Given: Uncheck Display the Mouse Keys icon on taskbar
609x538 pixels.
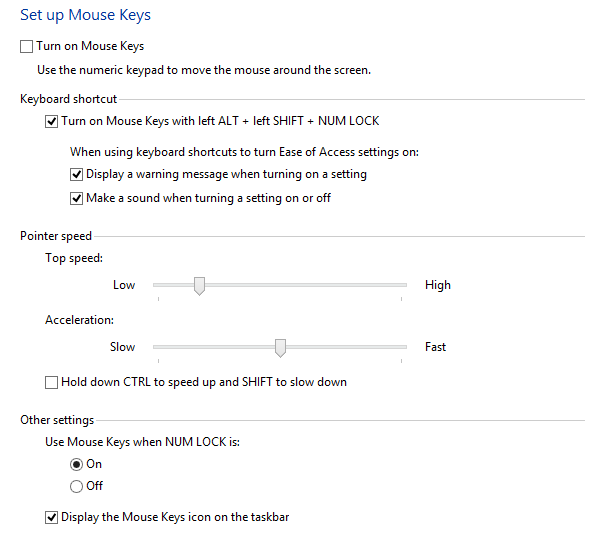Looking at the screenshot, I should point(52,517).
